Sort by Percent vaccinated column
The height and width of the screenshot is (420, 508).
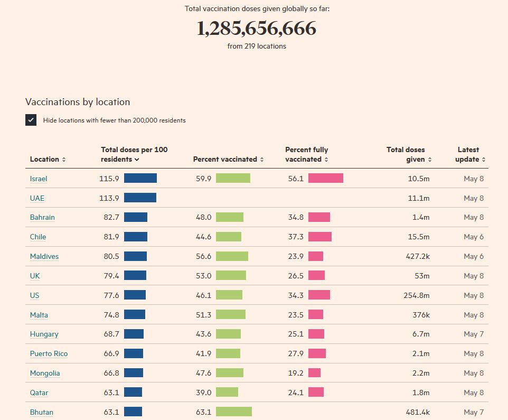pyautogui.click(x=228, y=160)
